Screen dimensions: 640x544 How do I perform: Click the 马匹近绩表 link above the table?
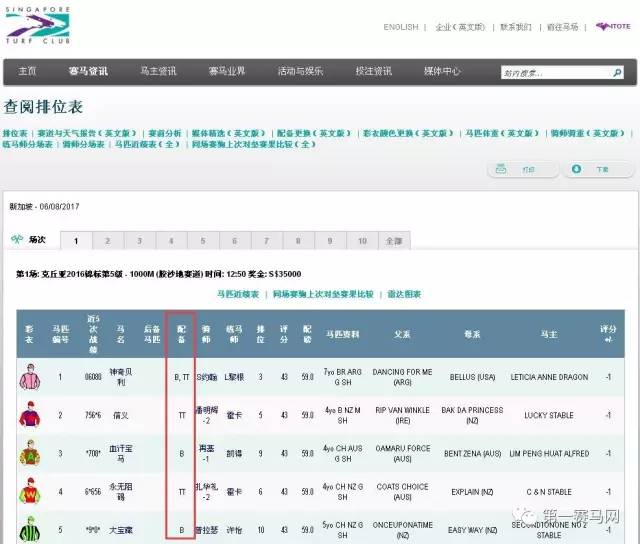[x=238, y=294]
